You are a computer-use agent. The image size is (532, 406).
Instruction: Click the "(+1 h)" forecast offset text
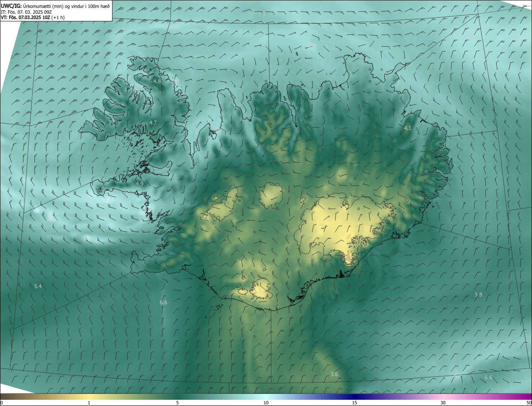point(59,17)
